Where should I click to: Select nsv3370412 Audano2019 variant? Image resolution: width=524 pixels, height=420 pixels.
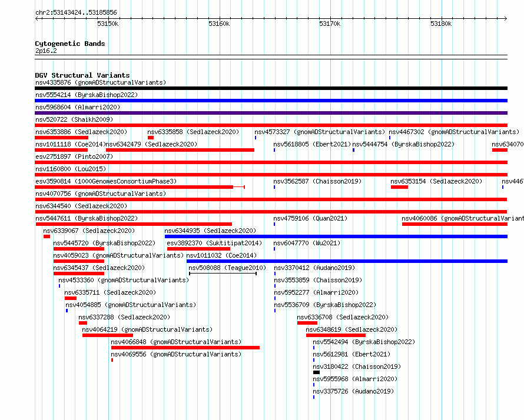coord(314,268)
